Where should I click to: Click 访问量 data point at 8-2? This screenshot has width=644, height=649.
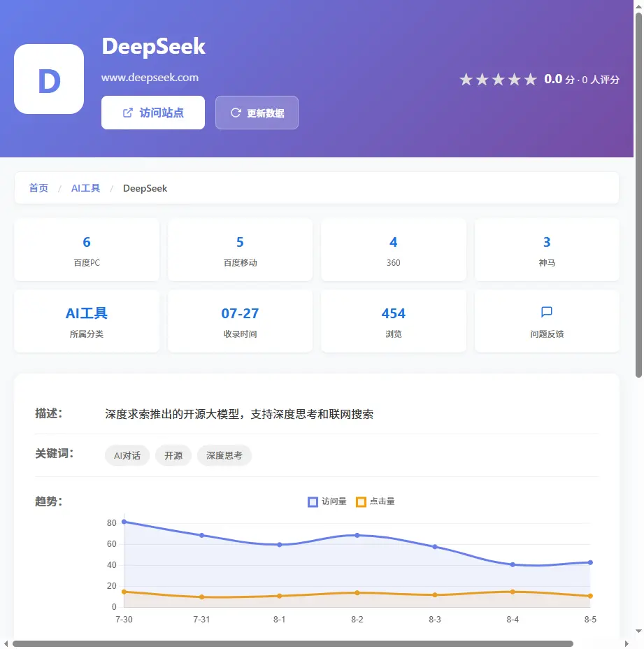coord(357,535)
